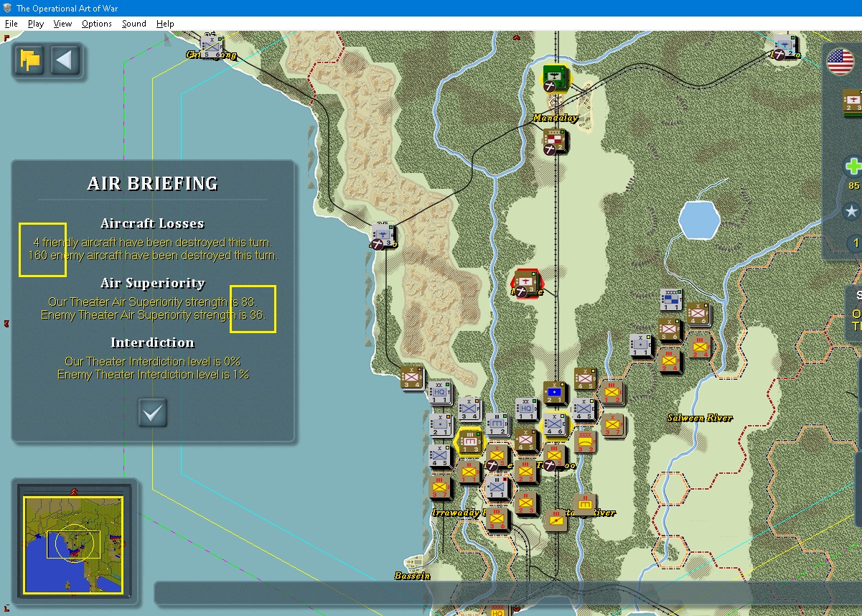Click the overview minimap
862x616 pixels.
[x=72, y=544]
